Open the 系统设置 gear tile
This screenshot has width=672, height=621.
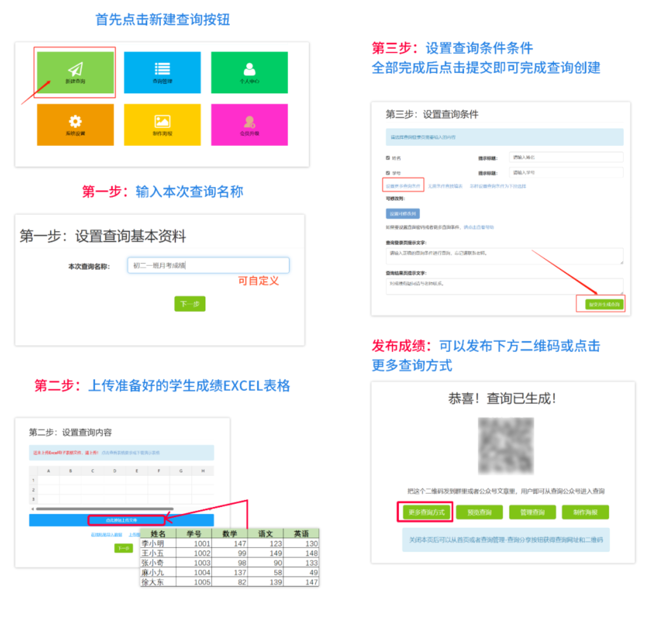coord(75,125)
